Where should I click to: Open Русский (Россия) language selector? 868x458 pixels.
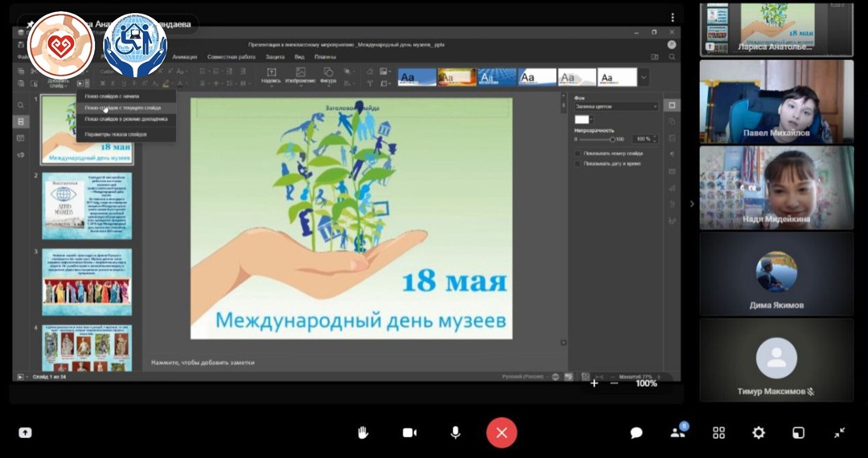524,377
